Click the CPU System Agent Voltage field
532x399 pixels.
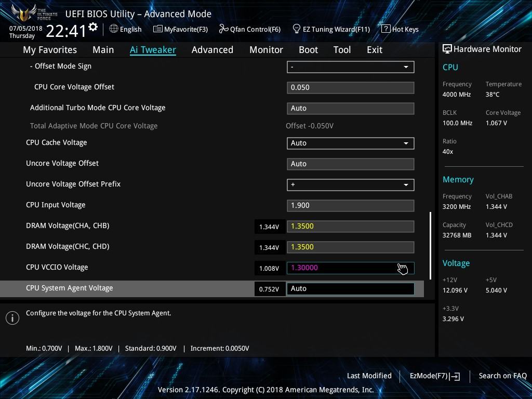350,289
